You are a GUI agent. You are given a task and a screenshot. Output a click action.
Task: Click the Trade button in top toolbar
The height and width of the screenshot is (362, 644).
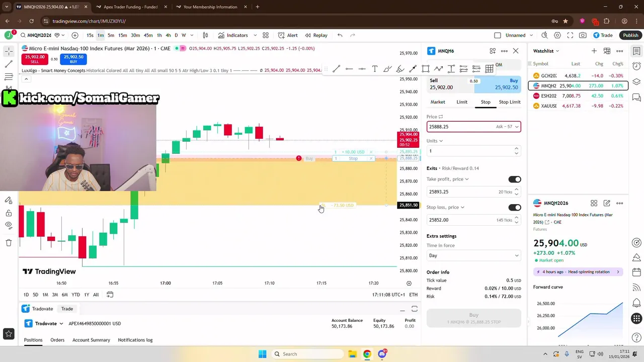(x=603, y=35)
